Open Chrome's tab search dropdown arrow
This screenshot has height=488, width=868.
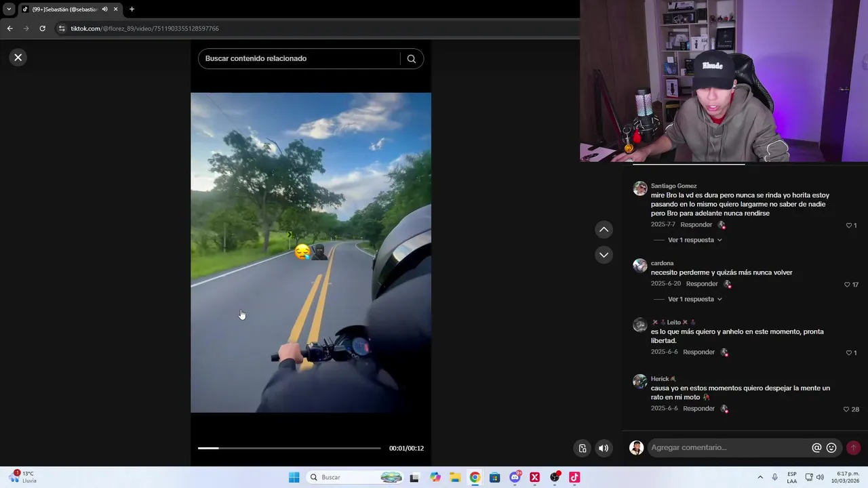coord(9,9)
